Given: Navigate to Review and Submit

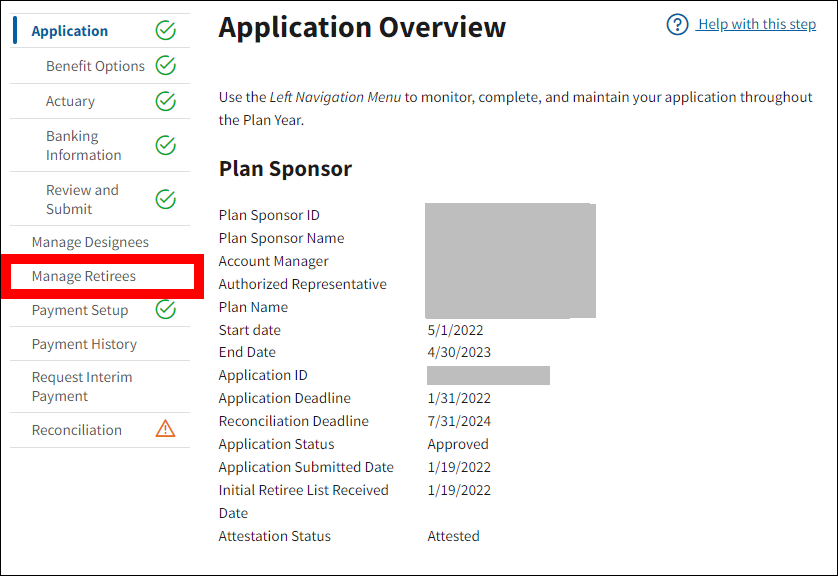Looking at the screenshot, I should pyautogui.click(x=82, y=200).
